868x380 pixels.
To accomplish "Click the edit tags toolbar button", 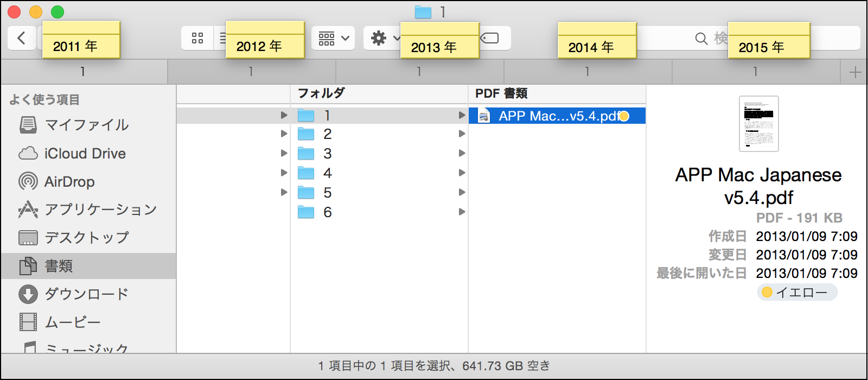I will point(491,38).
